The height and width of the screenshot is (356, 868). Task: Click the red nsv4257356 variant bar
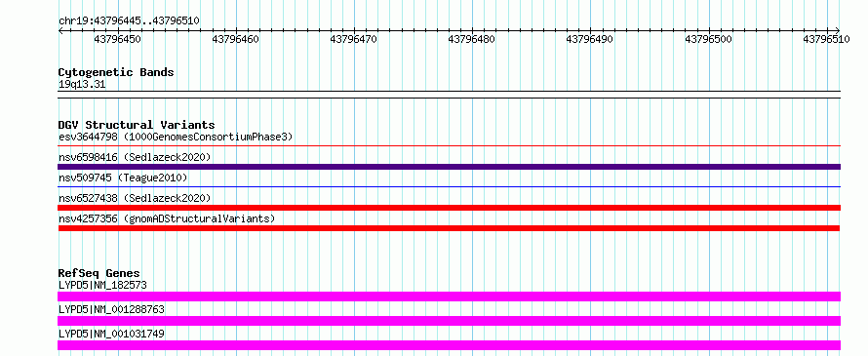point(449,228)
